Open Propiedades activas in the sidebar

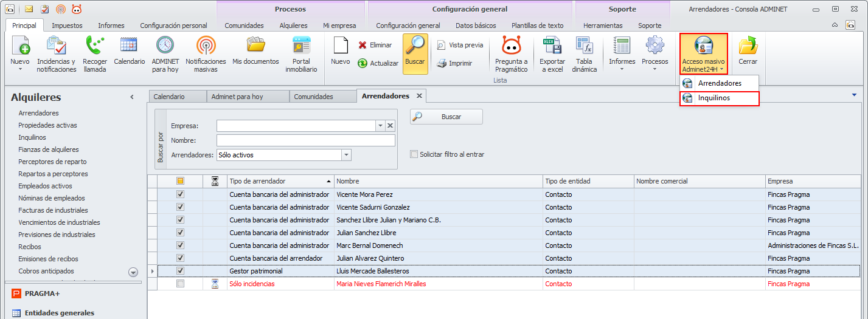47,125
